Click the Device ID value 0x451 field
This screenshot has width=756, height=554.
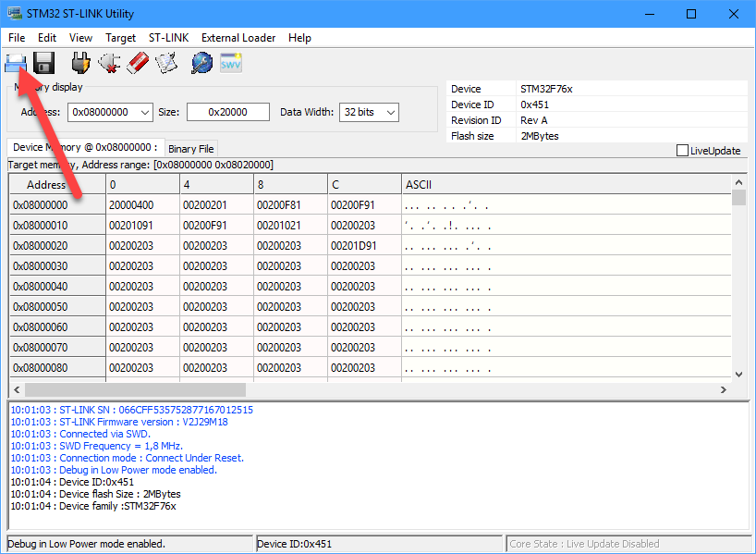(631, 105)
